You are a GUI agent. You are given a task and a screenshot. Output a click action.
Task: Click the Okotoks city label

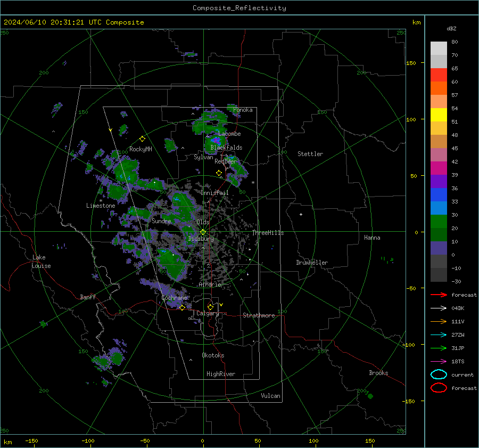(x=213, y=355)
